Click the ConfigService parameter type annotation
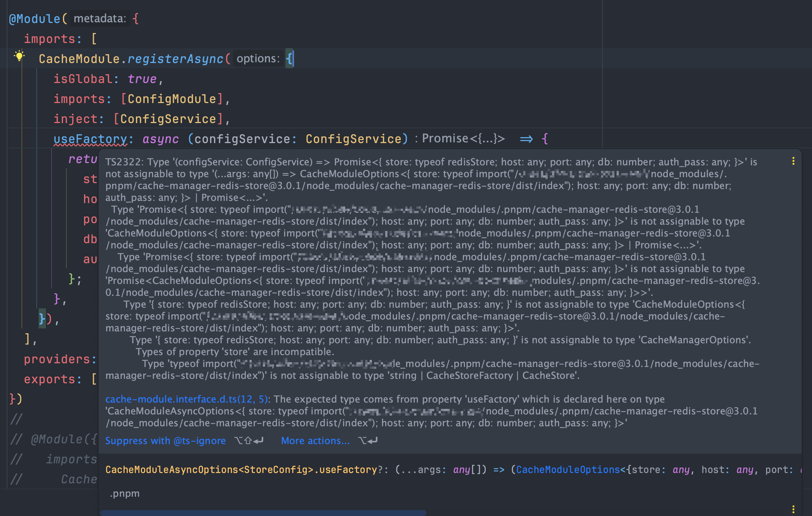Image resolution: width=812 pixels, height=516 pixels. coord(354,139)
